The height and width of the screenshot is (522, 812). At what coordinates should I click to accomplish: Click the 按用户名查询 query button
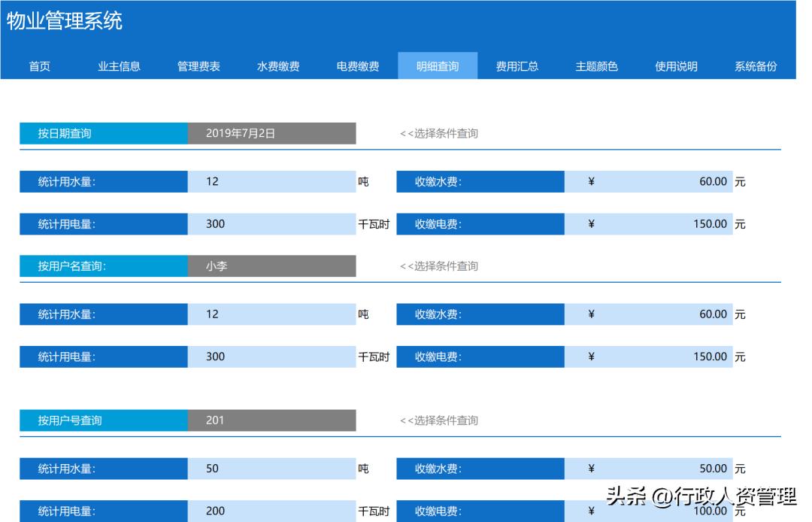click(102, 265)
